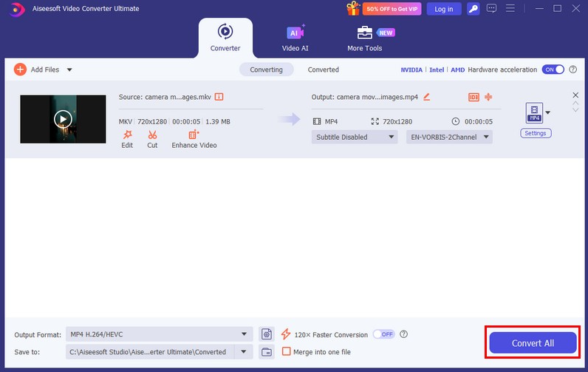Check Merge into one file
Screen dimensions: 588x372
click(287, 351)
